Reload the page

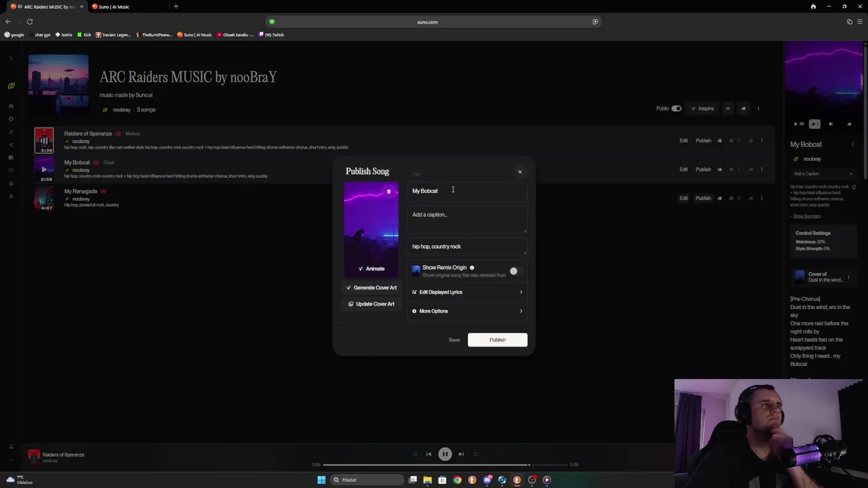click(x=30, y=22)
